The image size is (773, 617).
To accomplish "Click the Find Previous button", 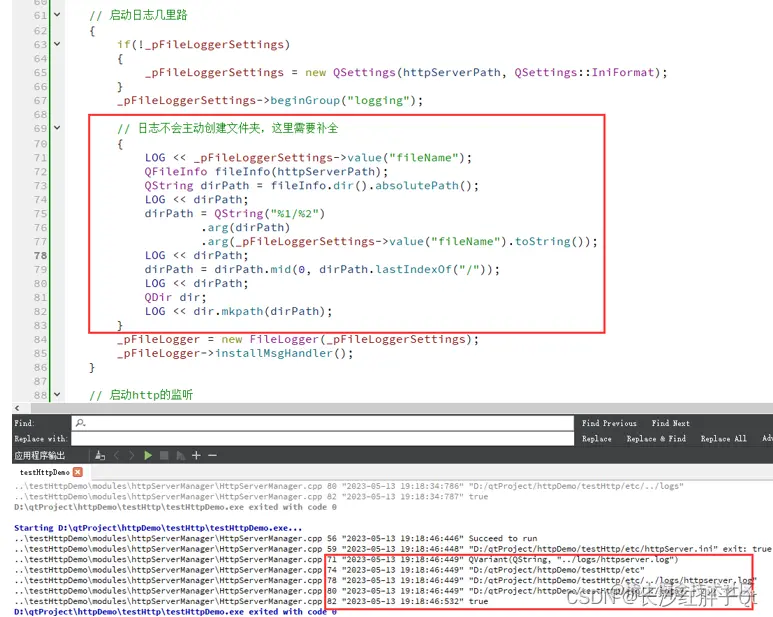I will pyautogui.click(x=609, y=423).
